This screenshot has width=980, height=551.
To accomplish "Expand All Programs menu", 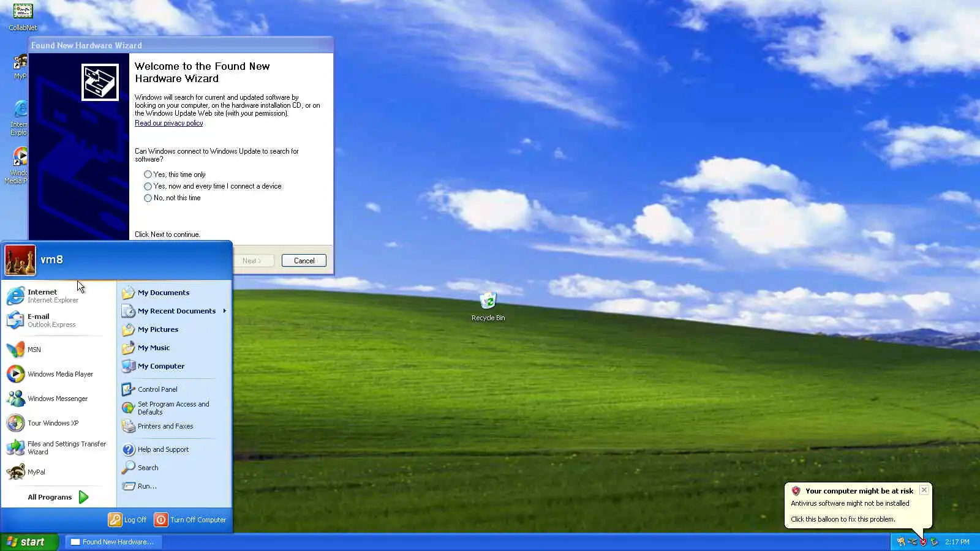I will coord(58,497).
